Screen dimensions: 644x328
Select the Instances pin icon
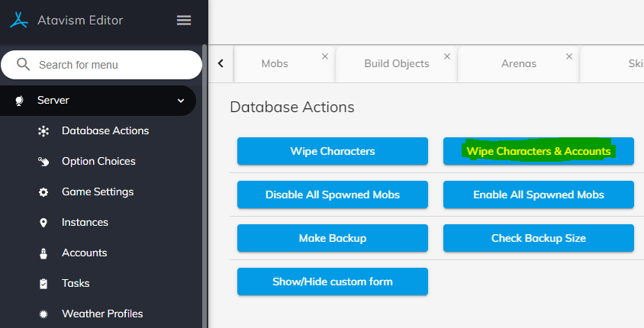(43, 223)
